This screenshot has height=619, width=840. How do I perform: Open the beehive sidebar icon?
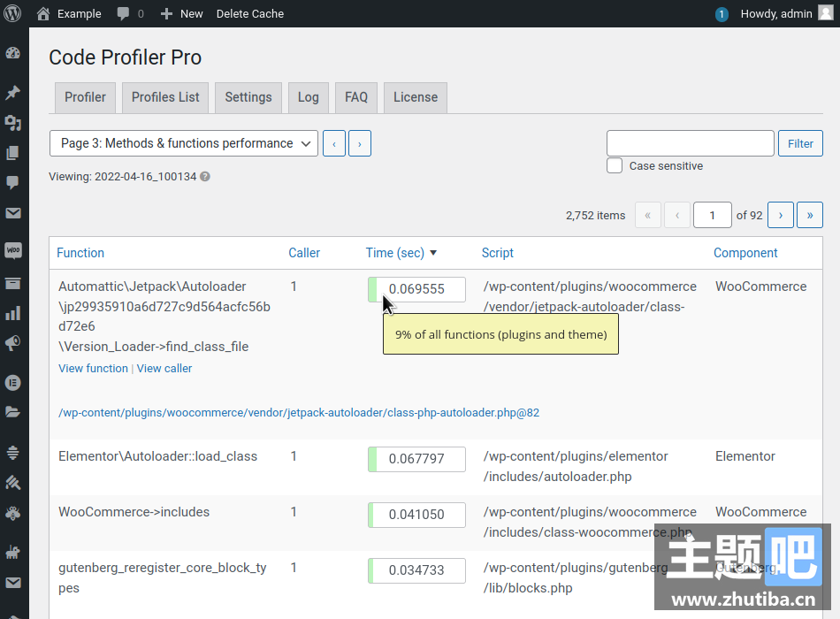(x=13, y=453)
